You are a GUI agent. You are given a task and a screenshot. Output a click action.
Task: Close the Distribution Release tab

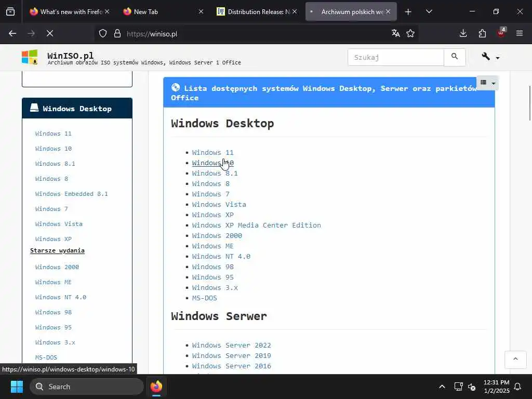click(295, 12)
